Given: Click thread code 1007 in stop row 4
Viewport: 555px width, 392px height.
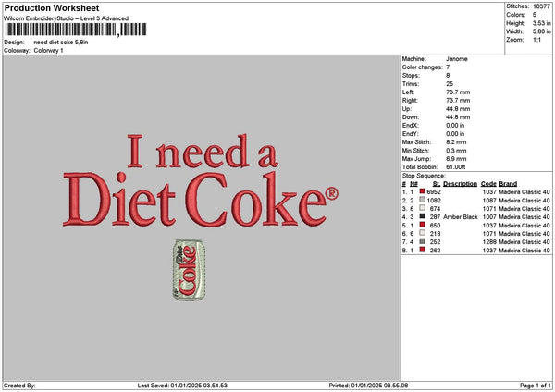Looking at the screenshot, I should [x=489, y=217].
